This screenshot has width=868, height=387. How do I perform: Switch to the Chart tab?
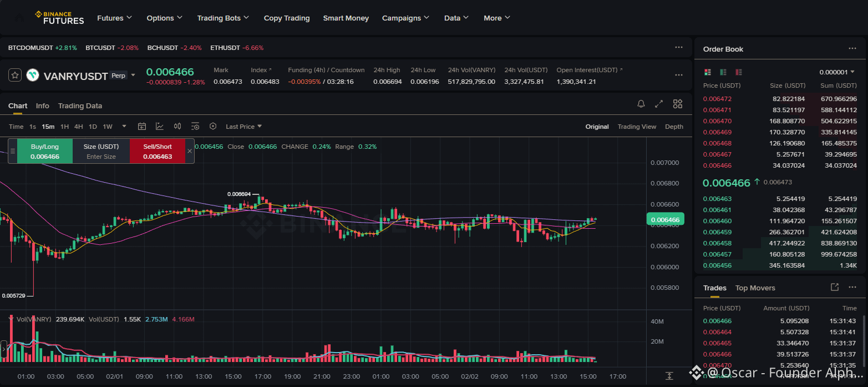coord(18,105)
